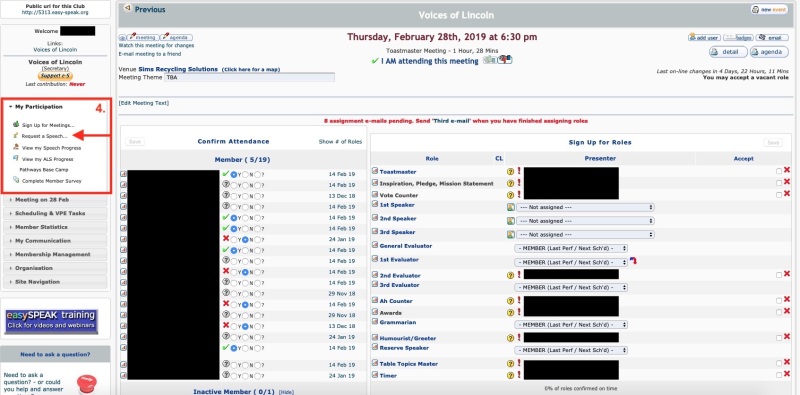This screenshot has height=395, width=800.
Task: Open the General Evaluator member dropdown
Action: click(571, 248)
